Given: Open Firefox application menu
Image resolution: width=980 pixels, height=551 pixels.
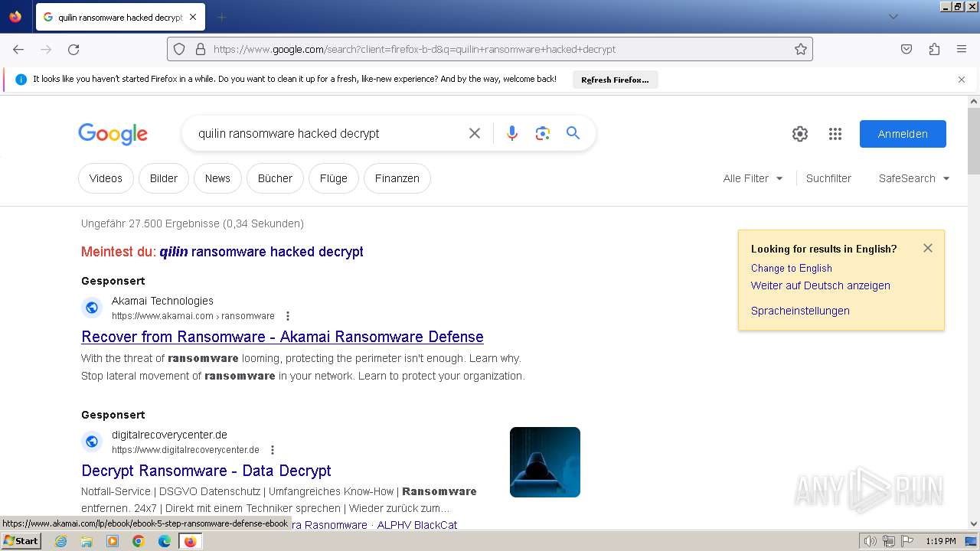Looking at the screenshot, I should 962,49.
